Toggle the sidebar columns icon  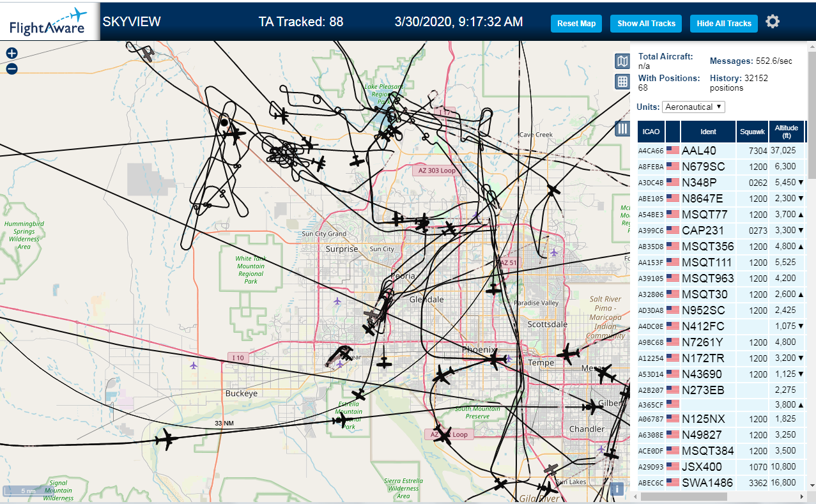pos(622,128)
